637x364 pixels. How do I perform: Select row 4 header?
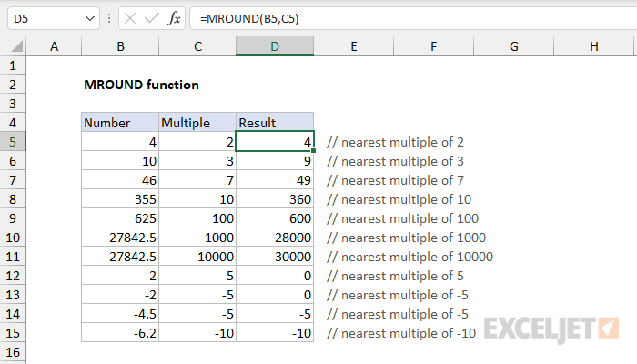click(13, 123)
